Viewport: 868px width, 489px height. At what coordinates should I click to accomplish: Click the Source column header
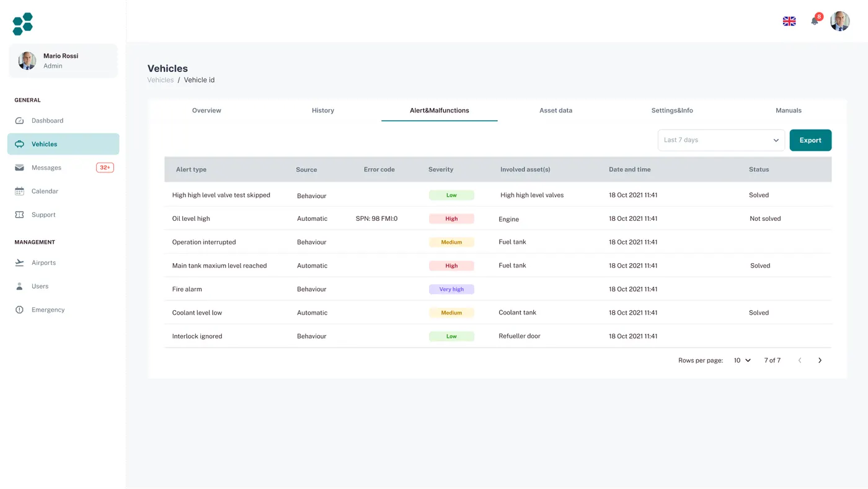pyautogui.click(x=306, y=169)
